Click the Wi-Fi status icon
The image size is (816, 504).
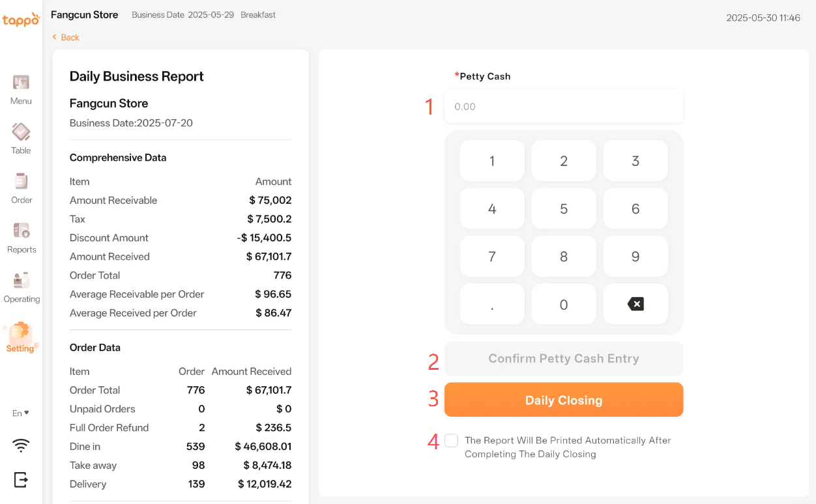click(21, 445)
